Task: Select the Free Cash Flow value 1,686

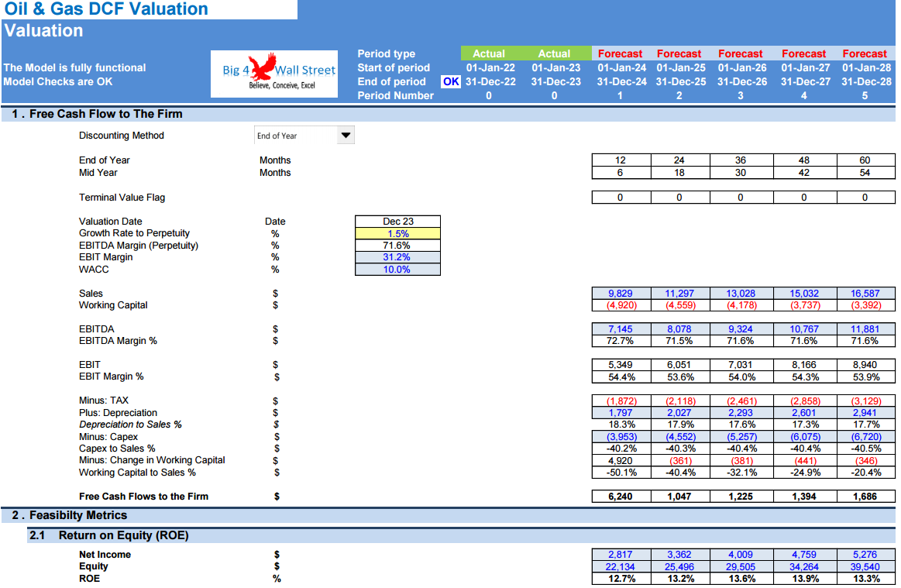Action: (x=866, y=496)
